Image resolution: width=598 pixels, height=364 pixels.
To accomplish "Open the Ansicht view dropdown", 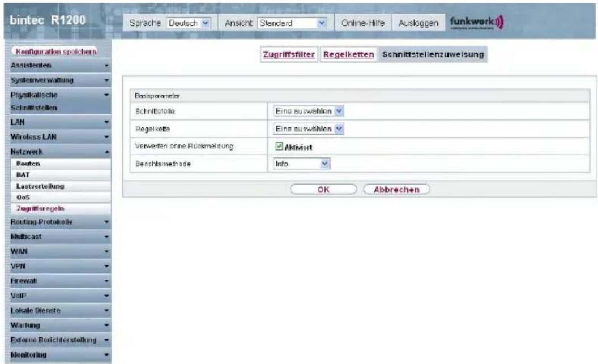I will pyautogui.click(x=292, y=23).
